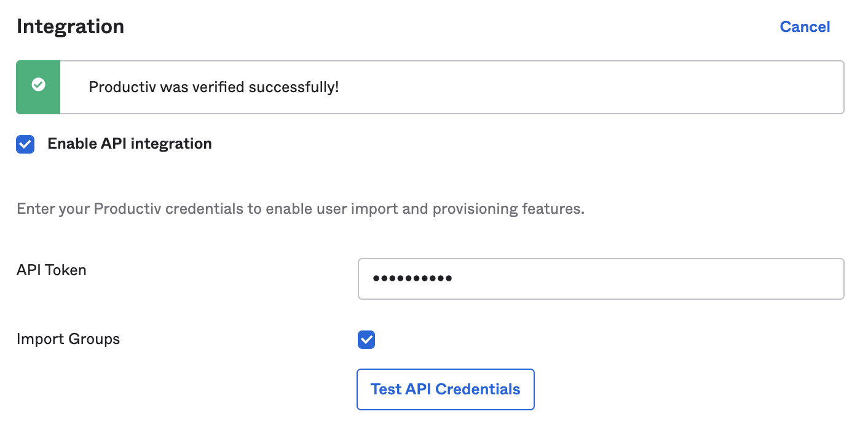
Task: Click the Productiv credentials instruction text
Action: [x=300, y=209]
